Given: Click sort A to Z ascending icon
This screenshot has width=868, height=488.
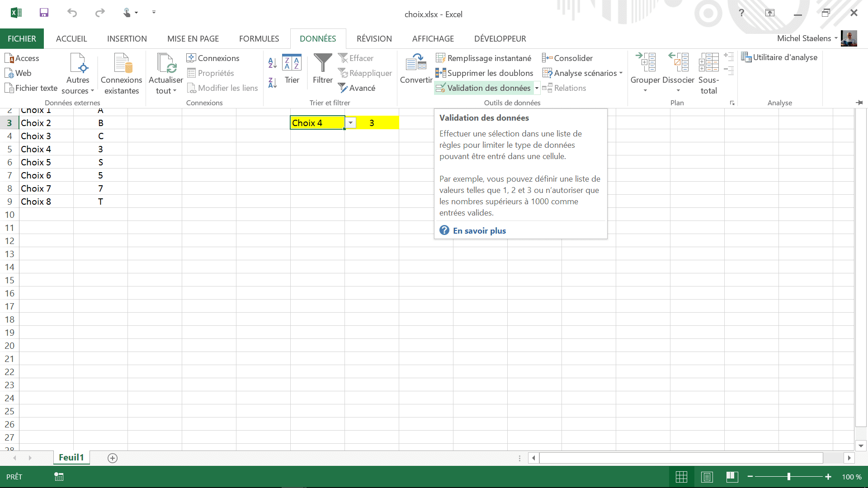Looking at the screenshot, I should point(272,63).
